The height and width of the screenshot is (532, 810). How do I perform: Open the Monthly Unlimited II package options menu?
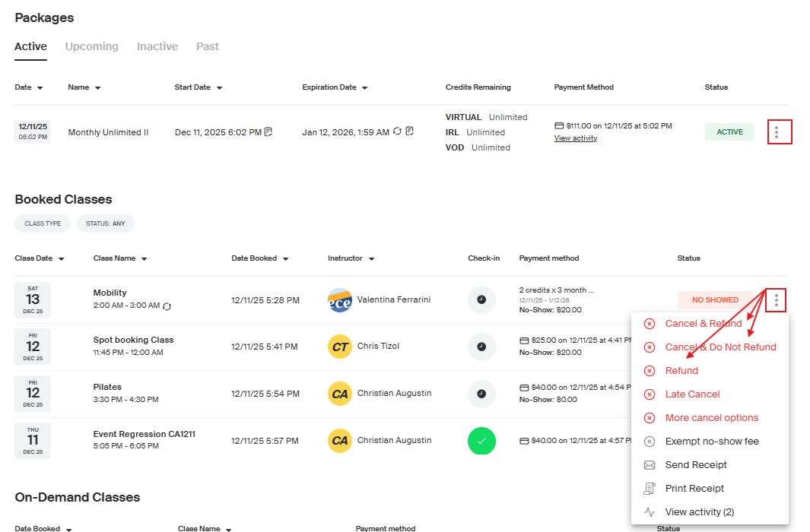[x=777, y=132]
